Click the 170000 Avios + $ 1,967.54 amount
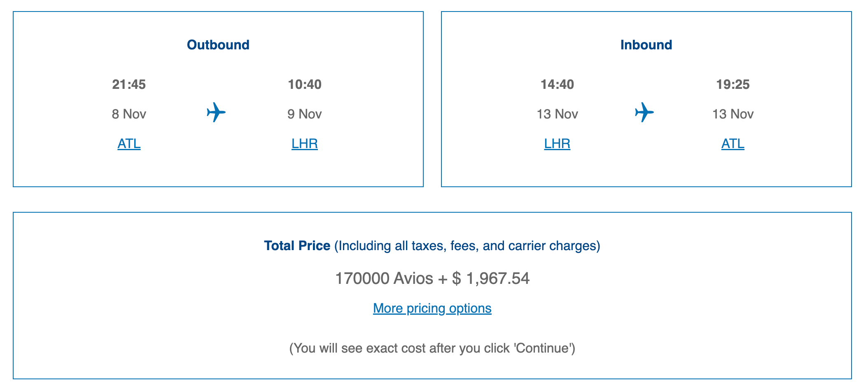This screenshot has height=390, width=868. coord(432,279)
